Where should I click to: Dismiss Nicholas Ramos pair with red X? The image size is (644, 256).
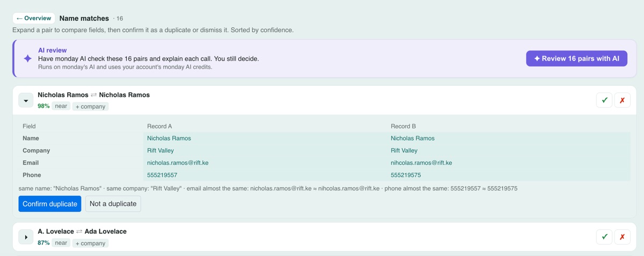pyautogui.click(x=623, y=100)
